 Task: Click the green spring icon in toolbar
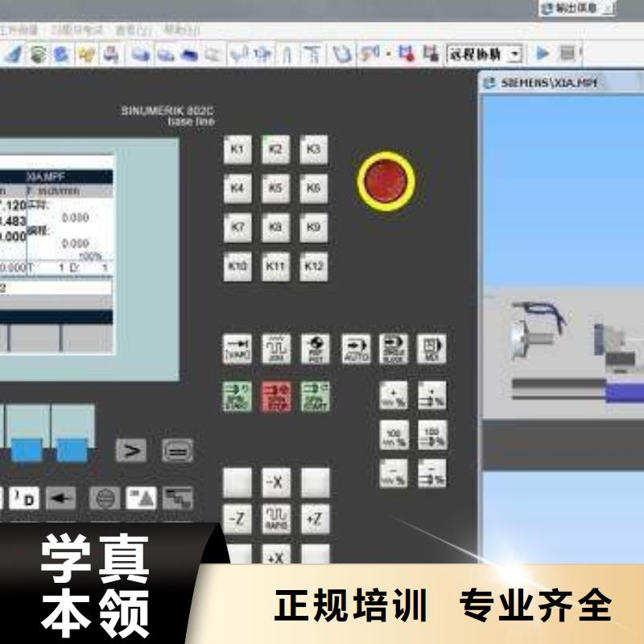[38, 54]
